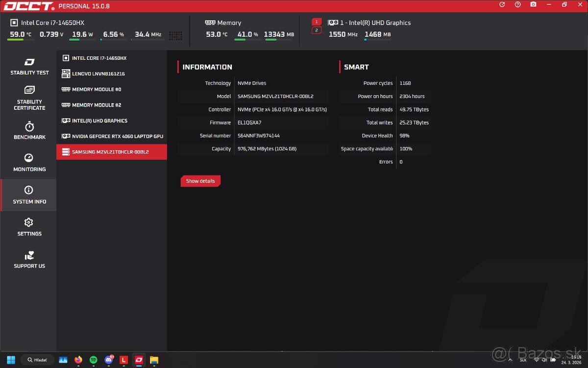Open OCCT help via the question mark icon
The image size is (588, 368).
pyautogui.click(x=517, y=4)
